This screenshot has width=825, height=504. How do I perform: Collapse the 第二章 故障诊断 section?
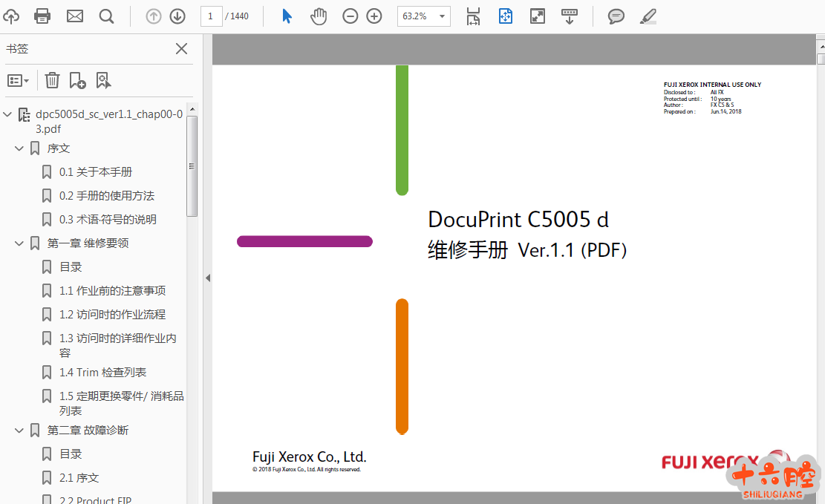tap(19, 431)
